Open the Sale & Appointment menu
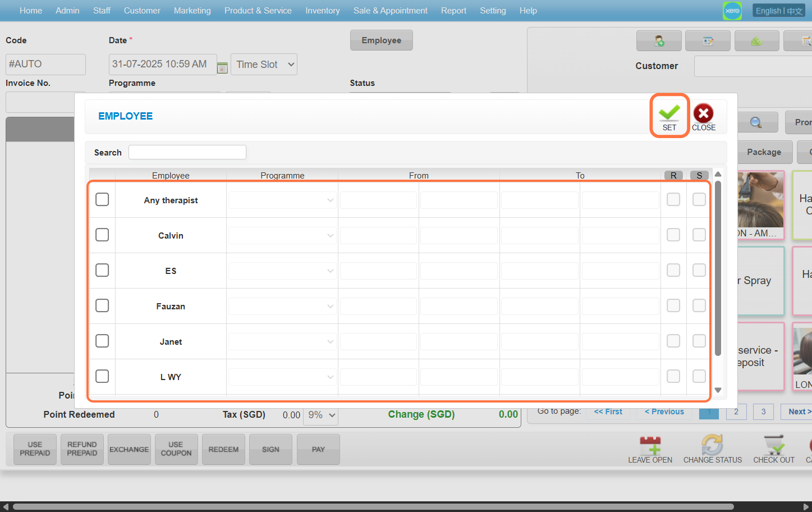The height and width of the screenshot is (512, 812). [390, 11]
